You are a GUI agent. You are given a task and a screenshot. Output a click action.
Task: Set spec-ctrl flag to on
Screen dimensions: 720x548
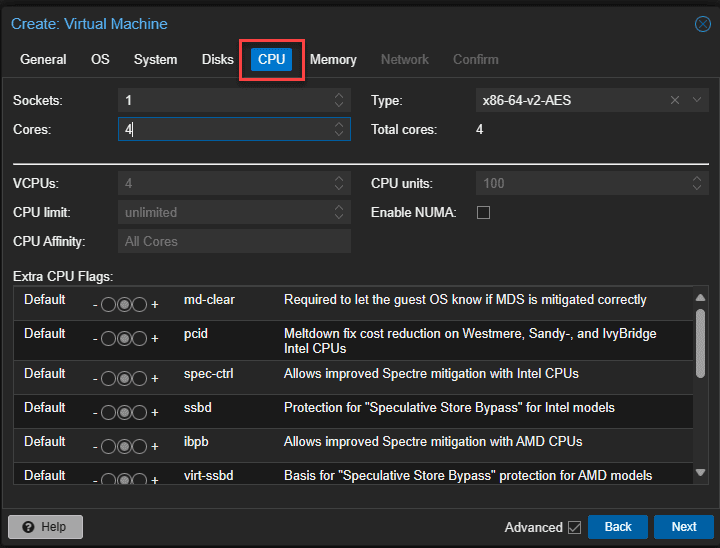pyautogui.click(x=140, y=379)
